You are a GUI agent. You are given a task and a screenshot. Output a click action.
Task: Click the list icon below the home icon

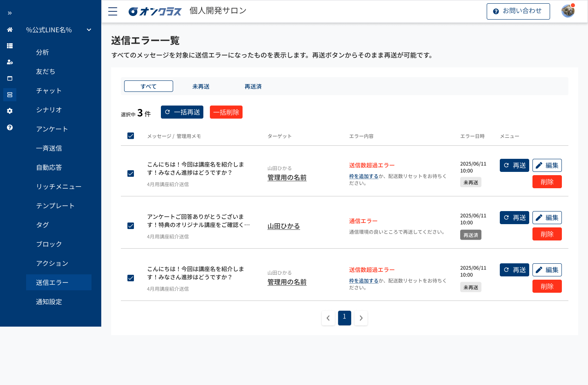coord(9,46)
